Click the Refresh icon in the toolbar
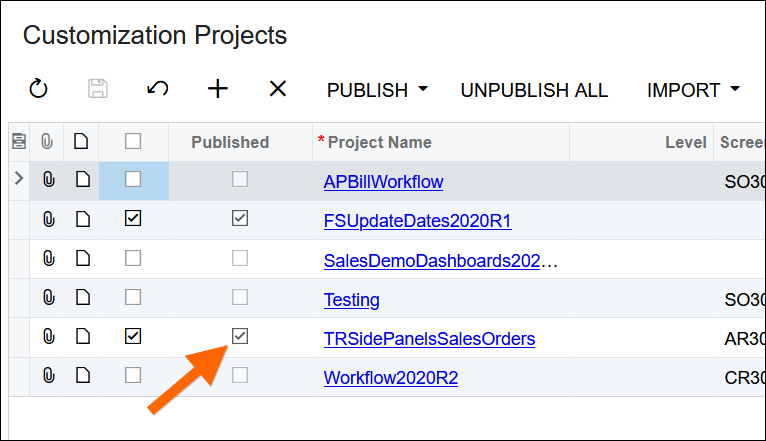The image size is (766, 441). click(x=38, y=90)
